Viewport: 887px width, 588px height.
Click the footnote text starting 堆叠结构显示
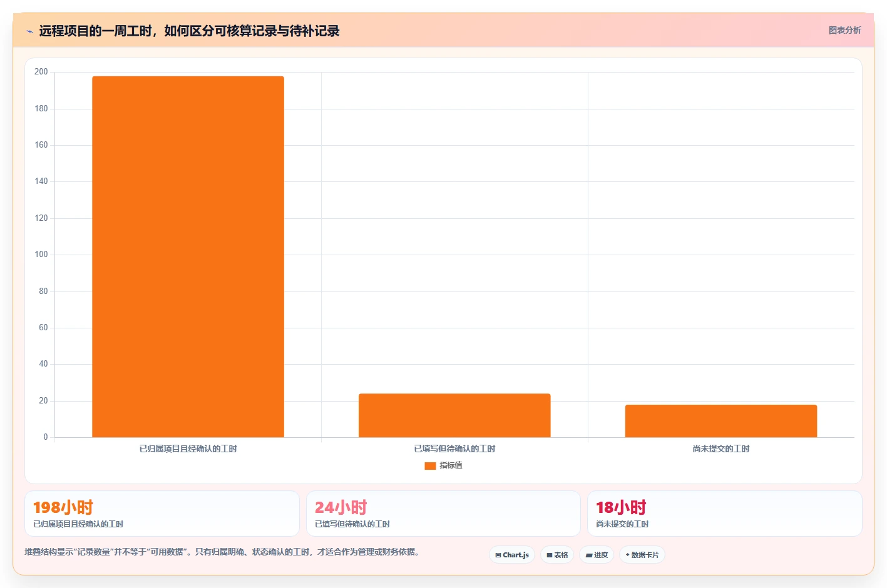click(x=222, y=552)
